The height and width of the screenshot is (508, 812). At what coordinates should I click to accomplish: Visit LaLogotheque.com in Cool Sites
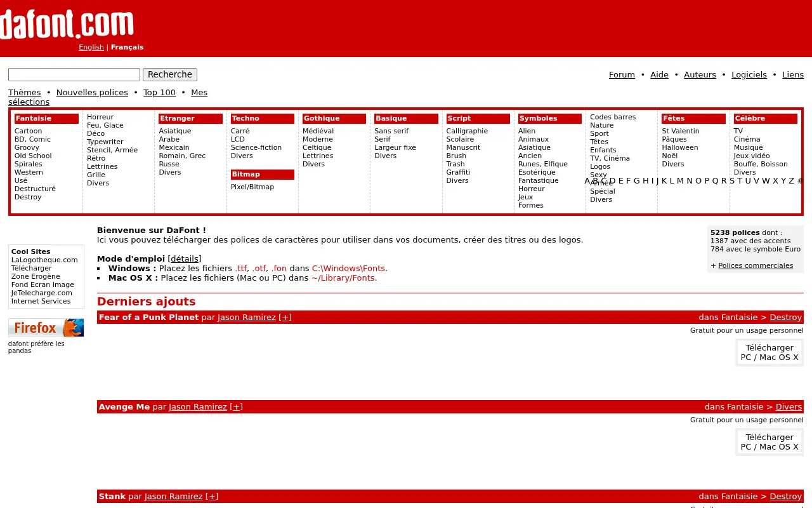click(x=44, y=260)
